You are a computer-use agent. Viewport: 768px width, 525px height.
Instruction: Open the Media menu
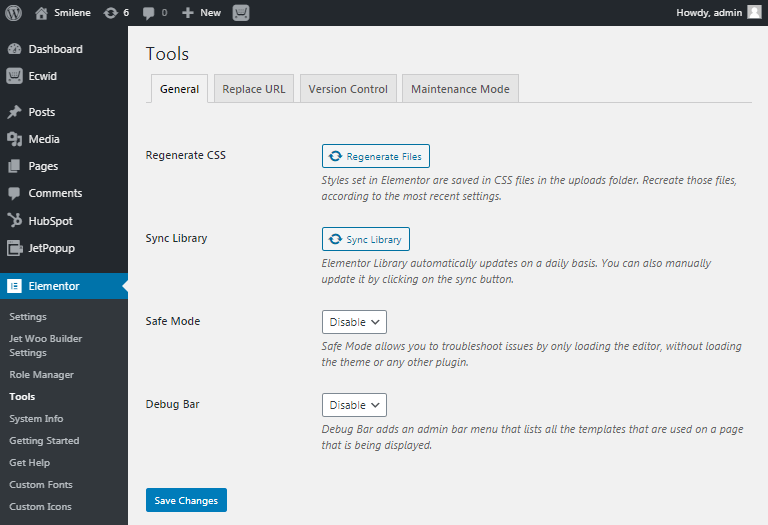click(44, 139)
